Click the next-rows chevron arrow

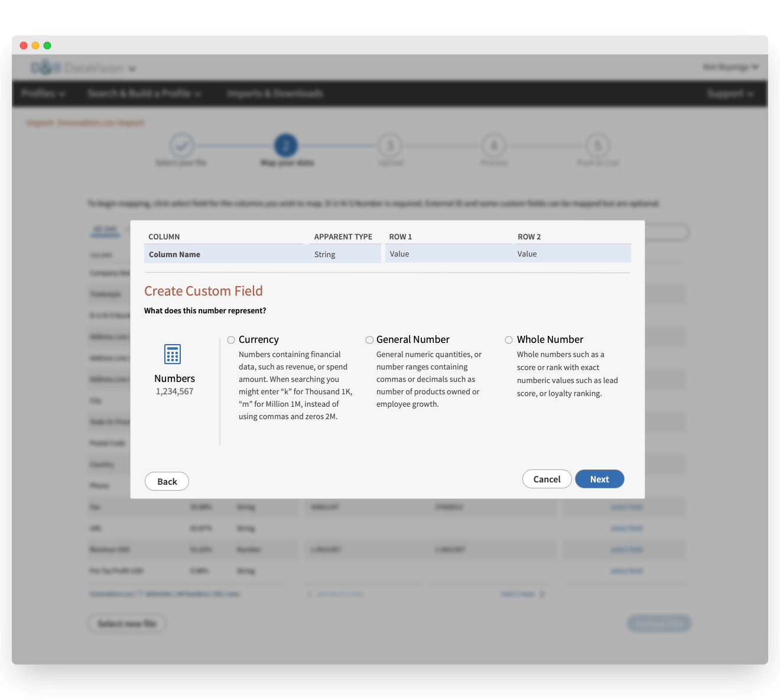(542, 594)
